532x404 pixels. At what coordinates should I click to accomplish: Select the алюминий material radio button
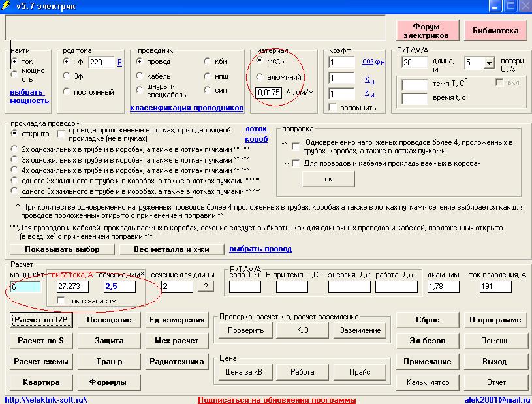(x=260, y=77)
